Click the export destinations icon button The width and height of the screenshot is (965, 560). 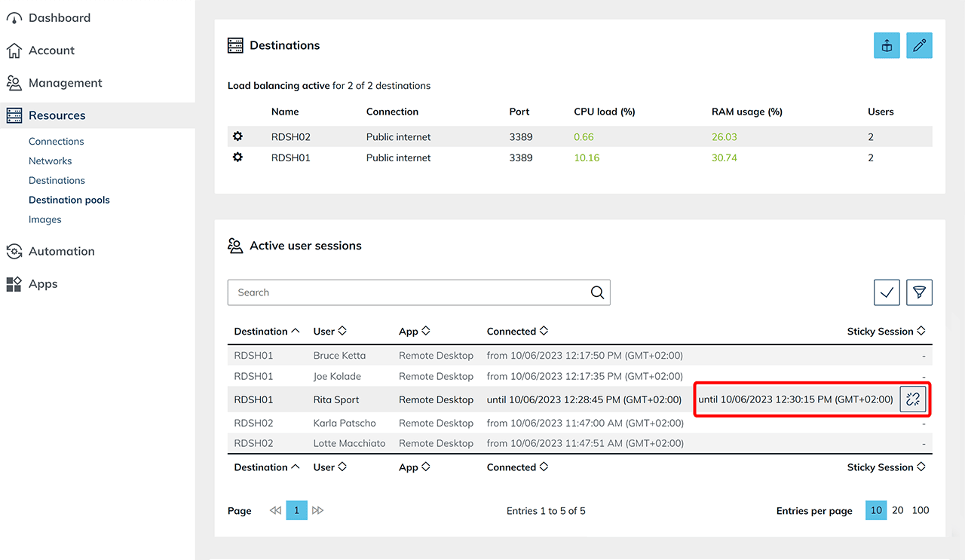tap(887, 45)
